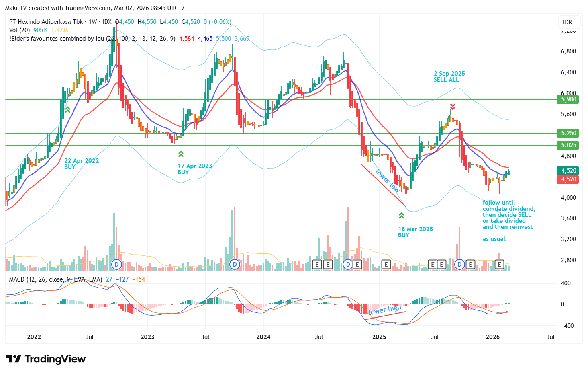Click the blue 4,465 indicator value
588x374 pixels.
tap(205, 39)
